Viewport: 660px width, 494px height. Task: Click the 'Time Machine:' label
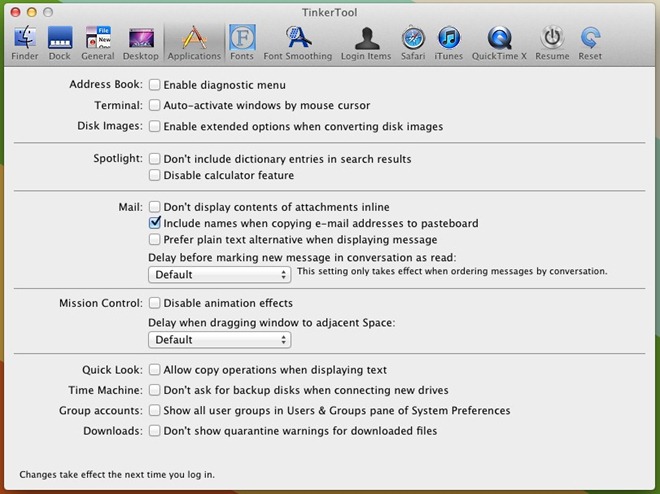(x=106, y=390)
